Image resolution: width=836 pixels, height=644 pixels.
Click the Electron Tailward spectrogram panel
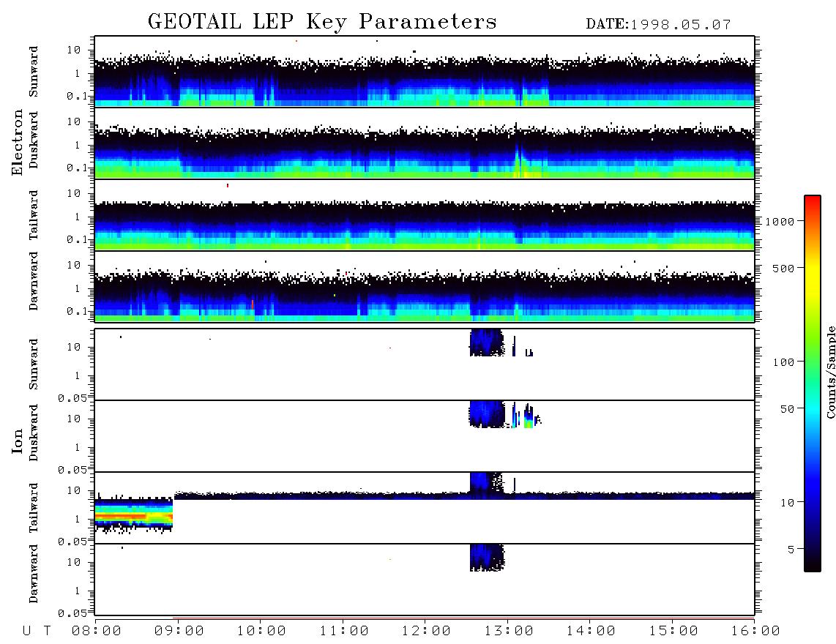(x=425, y=215)
